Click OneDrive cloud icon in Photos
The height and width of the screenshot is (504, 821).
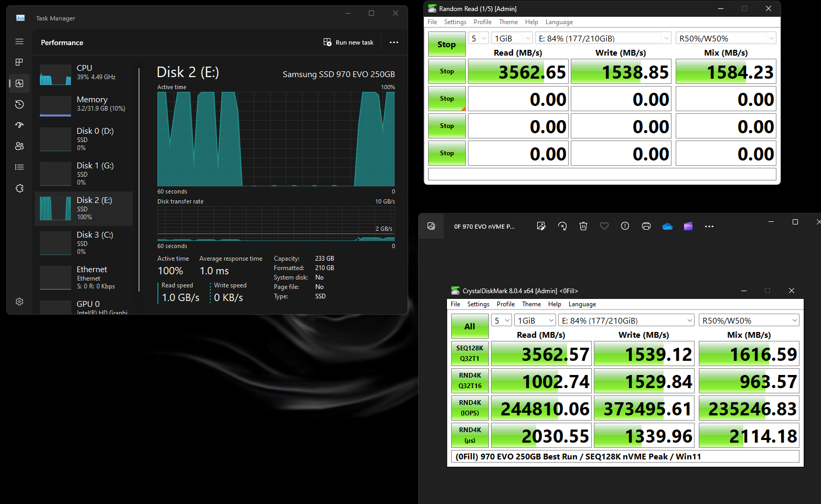pos(667,226)
